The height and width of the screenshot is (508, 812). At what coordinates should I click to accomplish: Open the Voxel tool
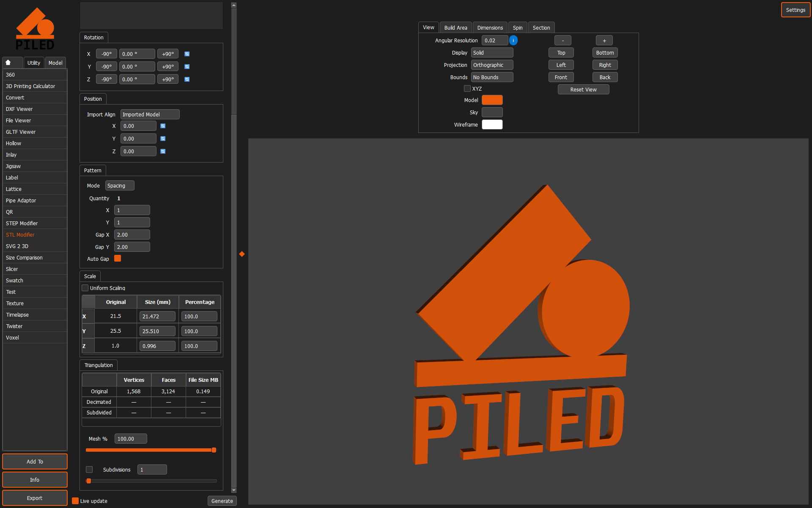point(35,338)
